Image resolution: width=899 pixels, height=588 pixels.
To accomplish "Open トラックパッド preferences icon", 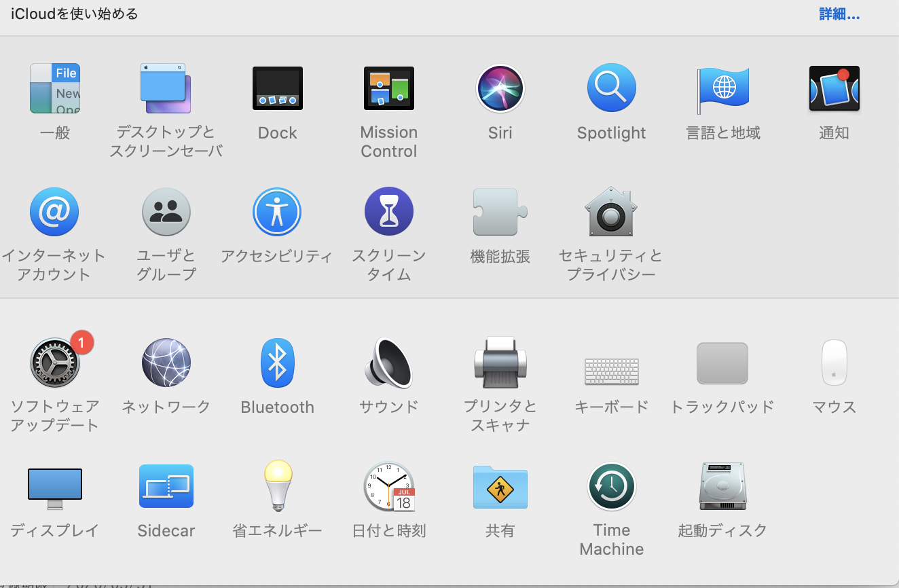I will coord(722,363).
